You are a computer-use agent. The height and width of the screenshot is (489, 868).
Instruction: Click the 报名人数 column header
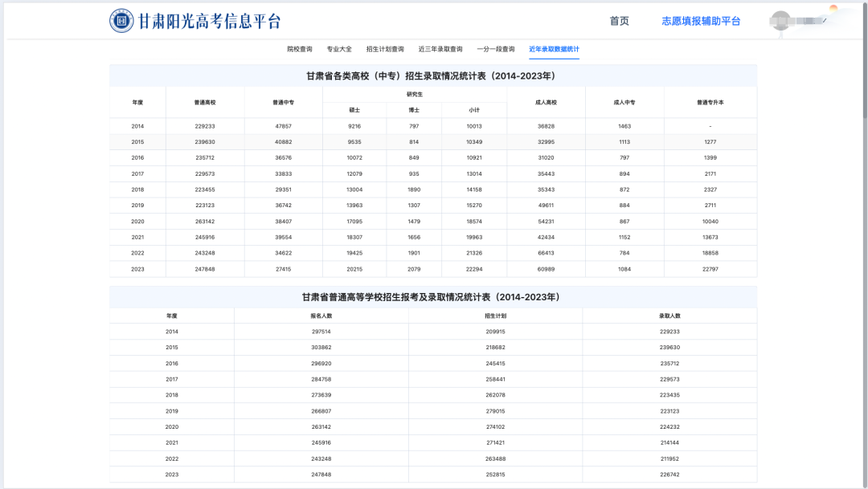[321, 316]
